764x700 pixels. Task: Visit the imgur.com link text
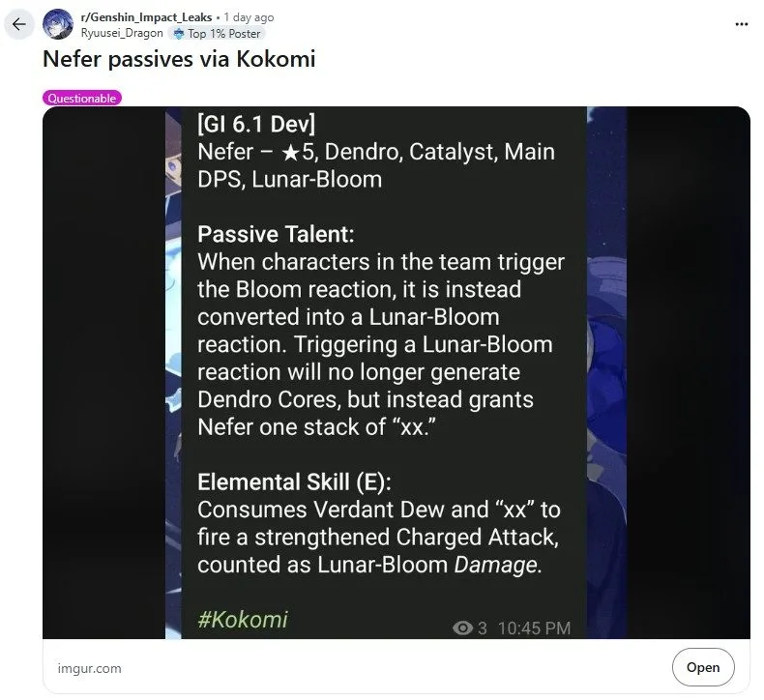[90, 668]
